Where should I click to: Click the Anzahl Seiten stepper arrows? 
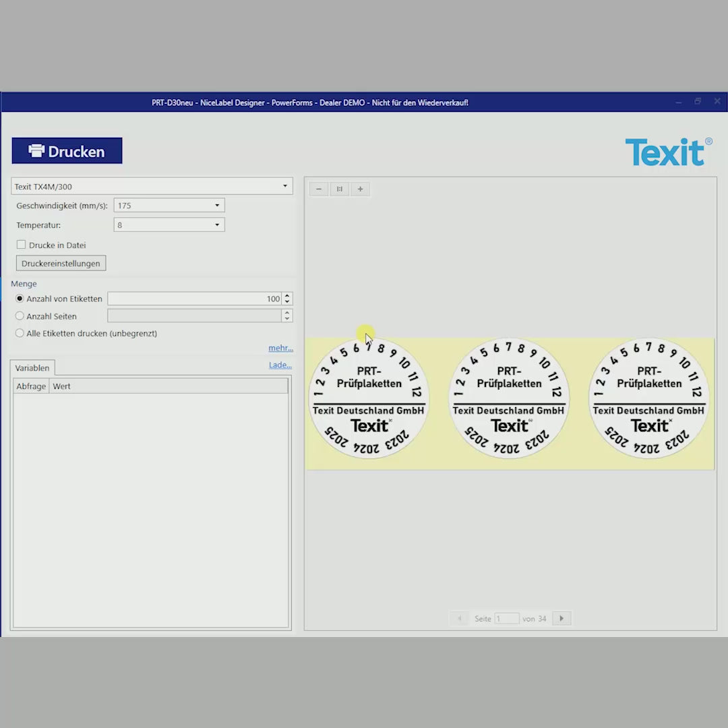287,315
